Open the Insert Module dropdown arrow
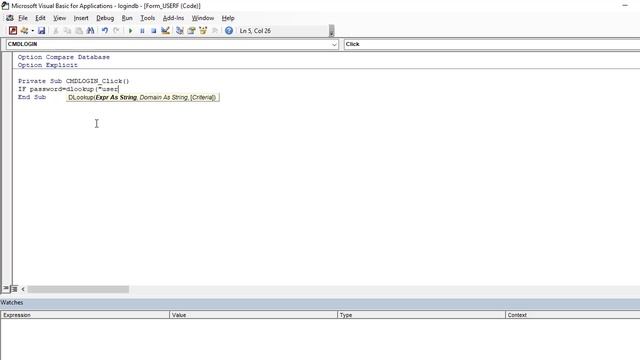640x360 pixels. tap(32, 31)
